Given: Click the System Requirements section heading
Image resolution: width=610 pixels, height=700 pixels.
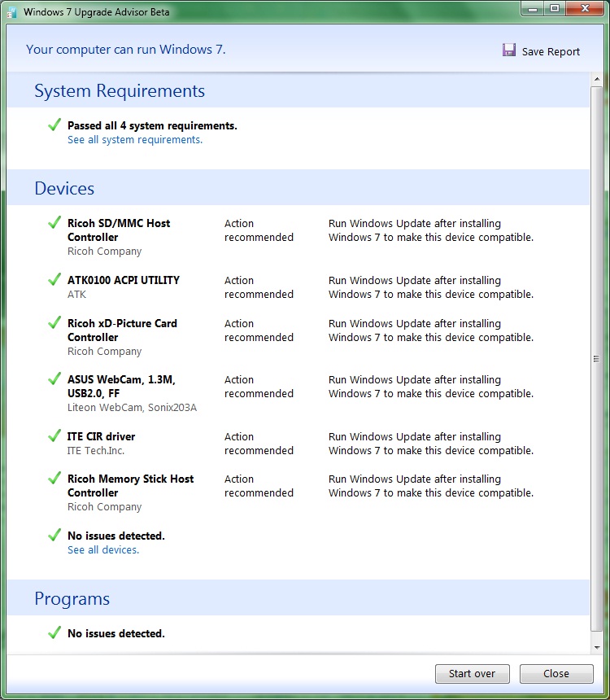Looking at the screenshot, I should [x=120, y=91].
